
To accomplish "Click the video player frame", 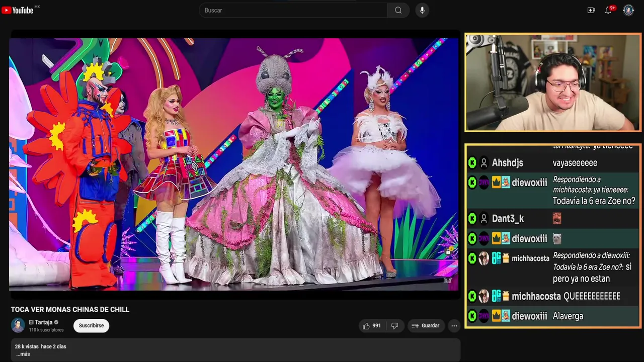I will tap(234, 164).
